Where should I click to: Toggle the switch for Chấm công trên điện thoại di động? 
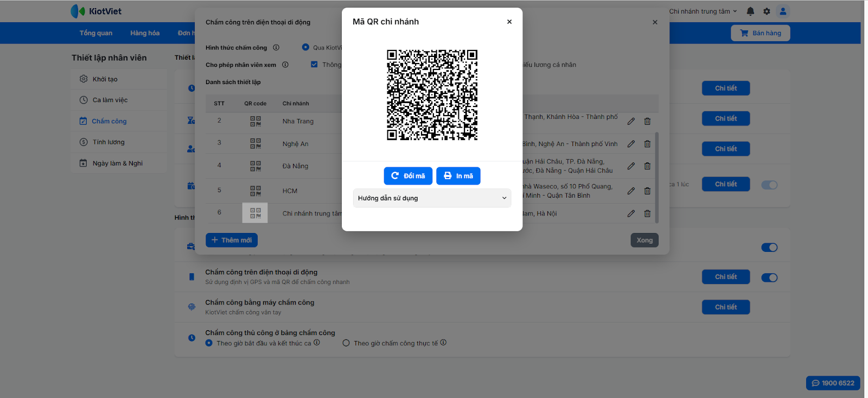[769, 277]
